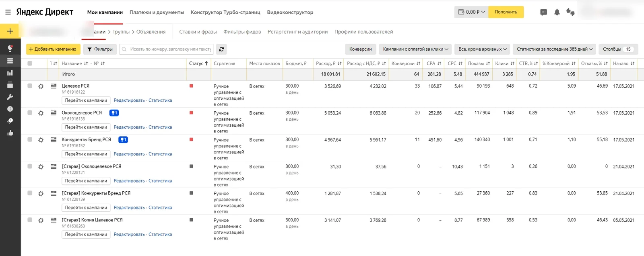Image resolution: width=644 pixels, height=256 pixels.
Task: Open the rocket sidebar icon
Action: [10, 121]
